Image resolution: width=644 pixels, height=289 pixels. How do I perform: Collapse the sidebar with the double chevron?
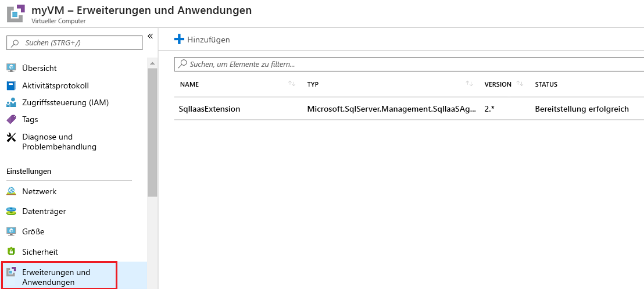tap(151, 36)
